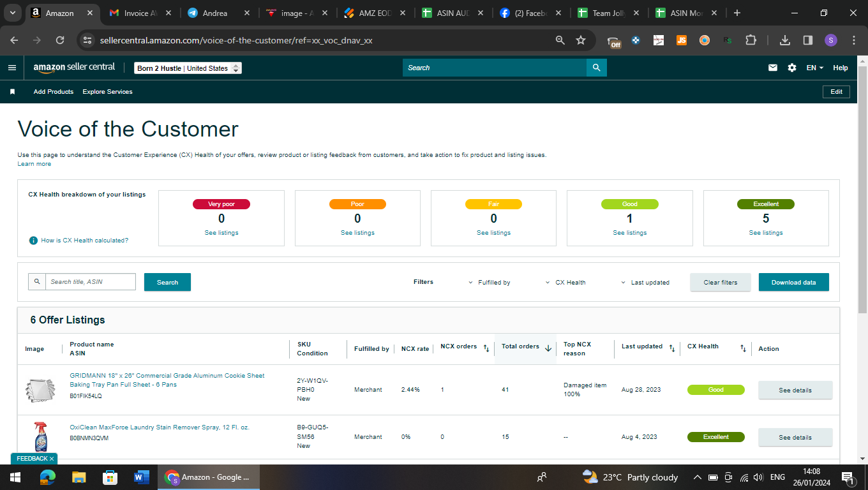868x490 pixels.
Task: Toggle the Chrome side panel icon
Action: (x=807, y=40)
